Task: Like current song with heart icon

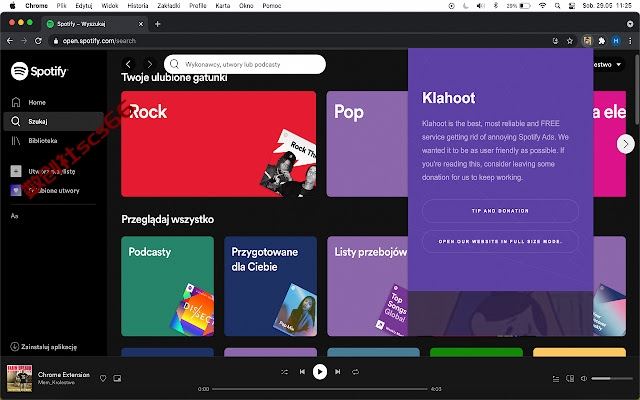Action: (103, 378)
